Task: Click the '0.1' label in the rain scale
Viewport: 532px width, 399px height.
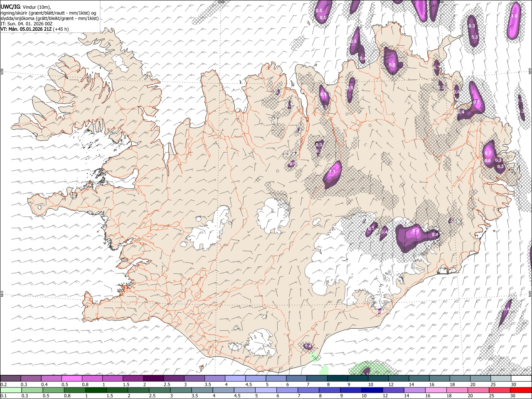Action: 4,396
